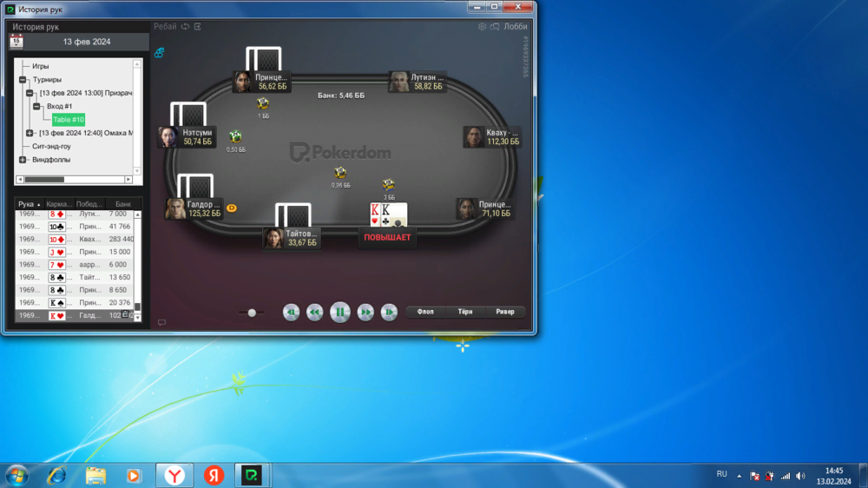The height and width of the screenshot is (488, 868).
Task: Jump to the next hand
Action: pyautogui.click(x=389, y=312)
